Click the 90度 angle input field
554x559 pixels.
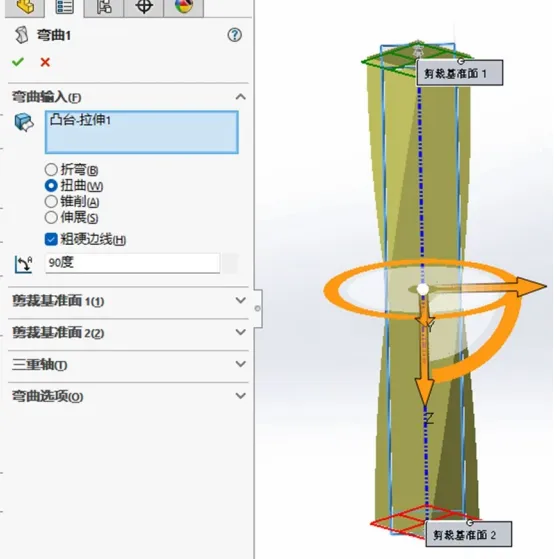click(x=132, y=263)
